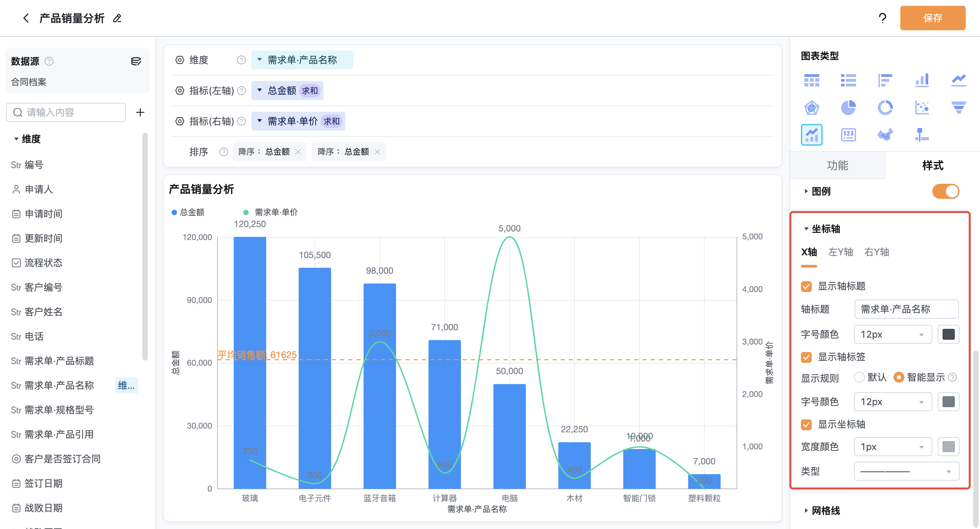The image size is (980, 529).
Task: Focus the 请输入内容 field search box
Action: 66,112
